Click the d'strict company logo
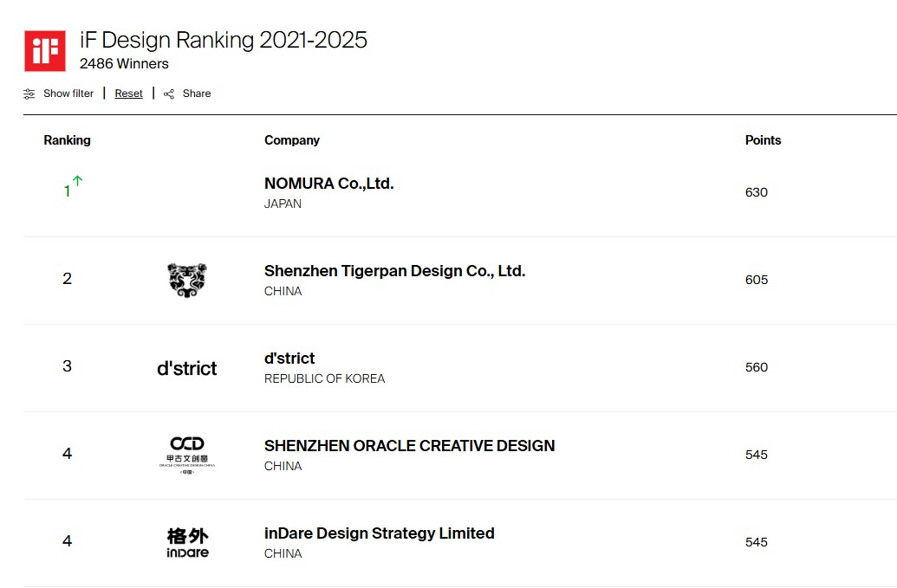Viewport: 897px width, 588px height. pyautogui.click(x=187, y=367)
